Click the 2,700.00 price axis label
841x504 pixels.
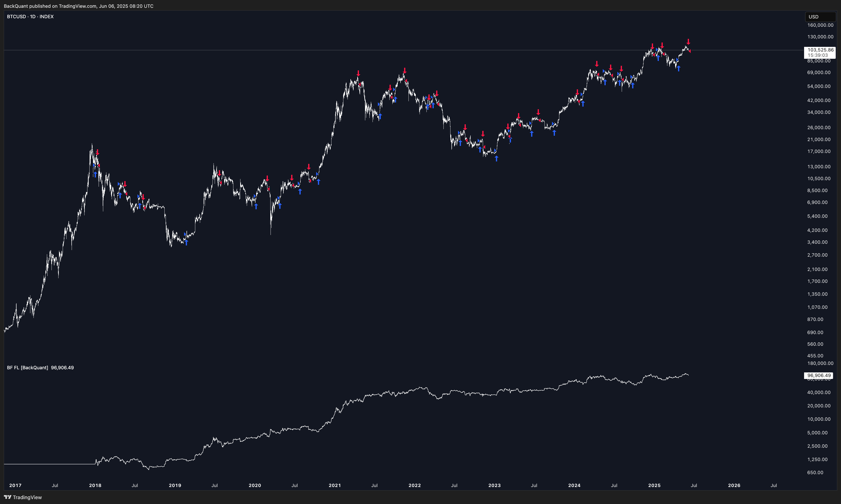pos(817,255)
